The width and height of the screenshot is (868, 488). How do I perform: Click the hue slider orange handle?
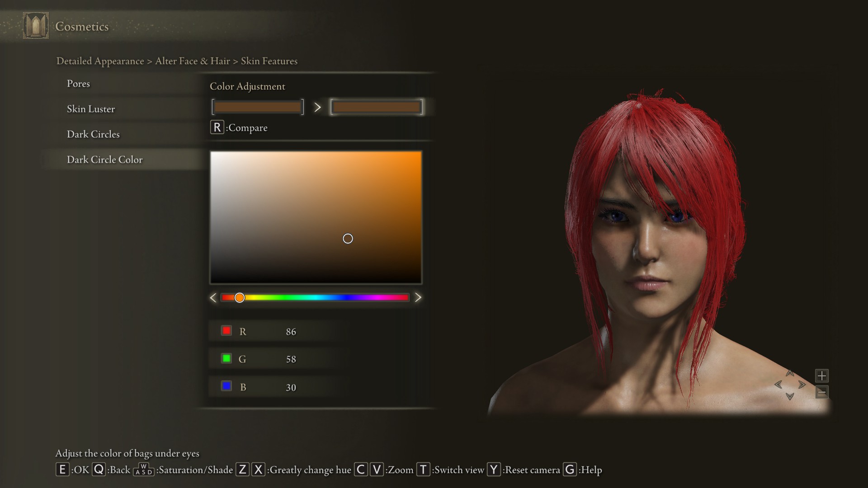tap(240, 297)
